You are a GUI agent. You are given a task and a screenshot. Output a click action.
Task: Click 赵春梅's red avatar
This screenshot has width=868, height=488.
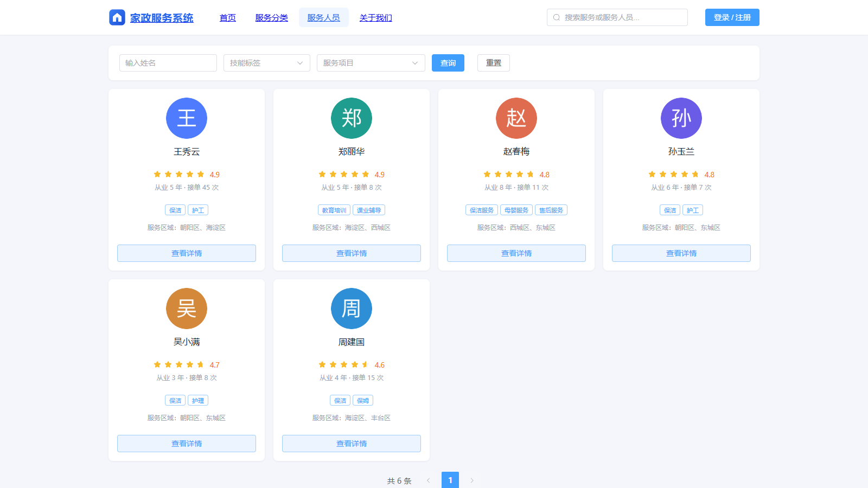pos(516,118)
